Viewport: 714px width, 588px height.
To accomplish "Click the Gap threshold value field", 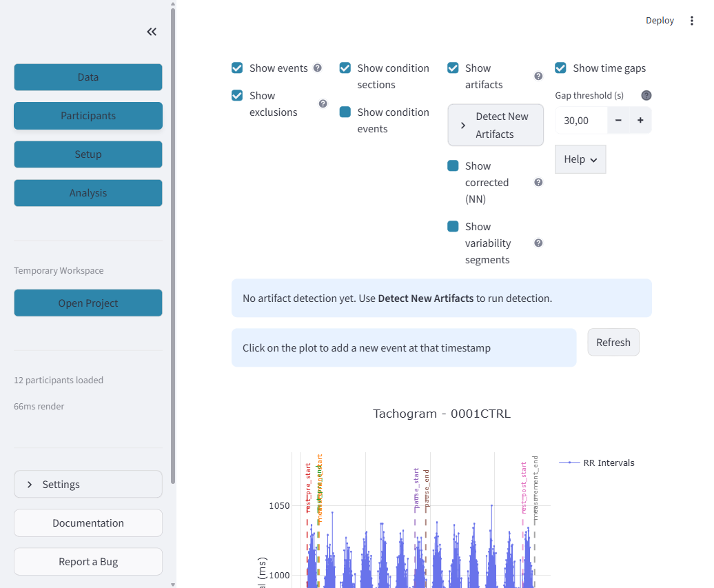I will [x=582, y=120].
